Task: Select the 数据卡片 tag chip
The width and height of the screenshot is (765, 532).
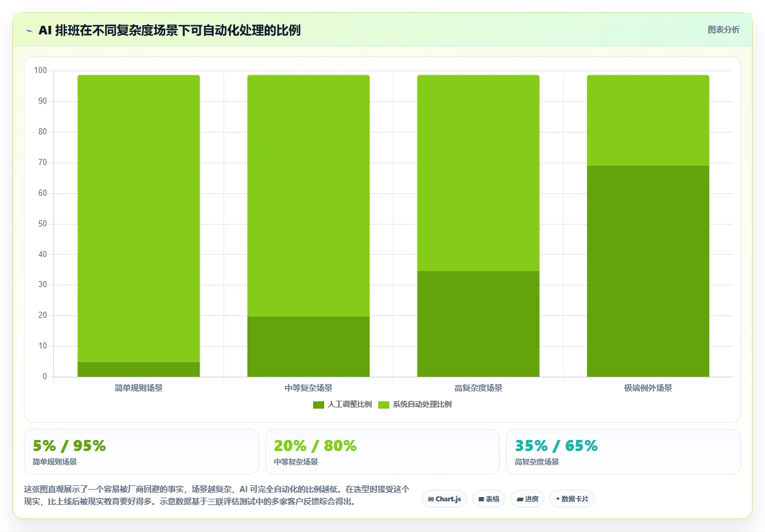Action: 572,499
